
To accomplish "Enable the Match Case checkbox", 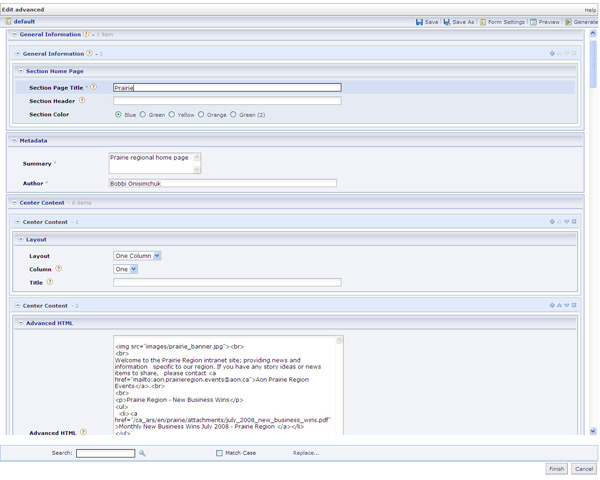I will click(x=219, y=454).
